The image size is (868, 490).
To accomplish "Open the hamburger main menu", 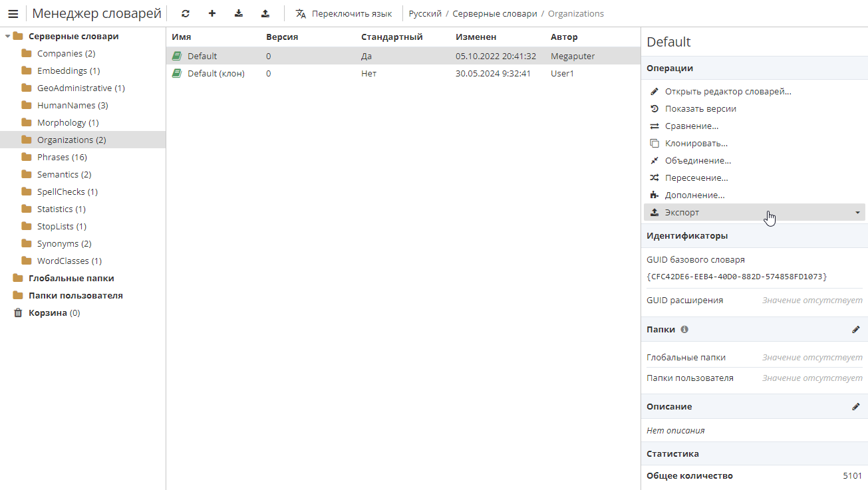I will point(13,13).
